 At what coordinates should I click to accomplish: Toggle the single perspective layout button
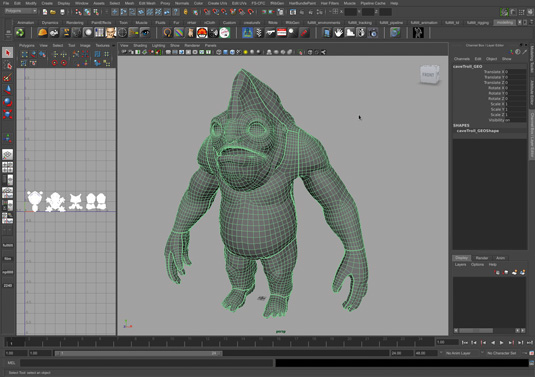(8, 155)
